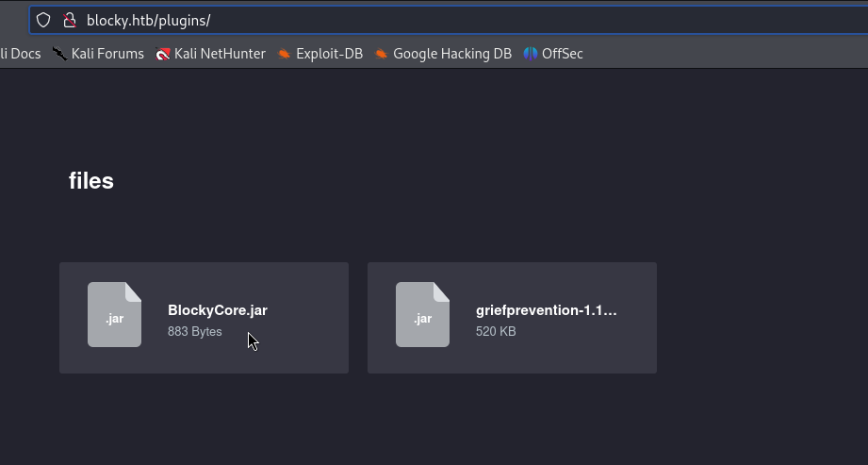Go to the Exploit-DB bookmark text
This screenshot has width=868, height=465.
329,54
